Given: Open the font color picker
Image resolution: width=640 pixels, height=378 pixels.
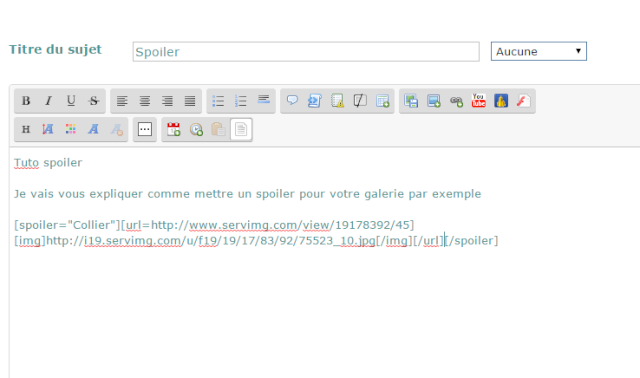Looking at the screenshot, I should coord(71,129).
